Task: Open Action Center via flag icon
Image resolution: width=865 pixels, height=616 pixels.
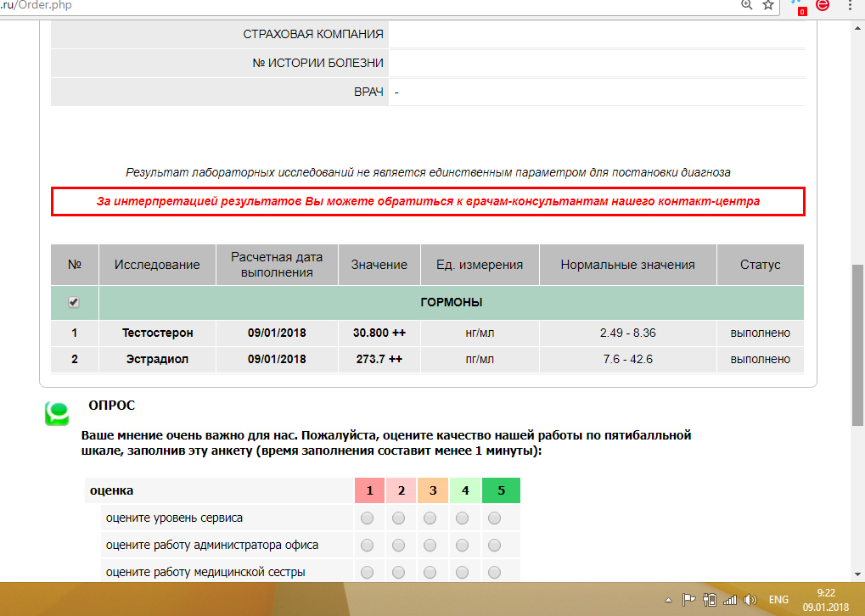Action: (x=688, y=599)
